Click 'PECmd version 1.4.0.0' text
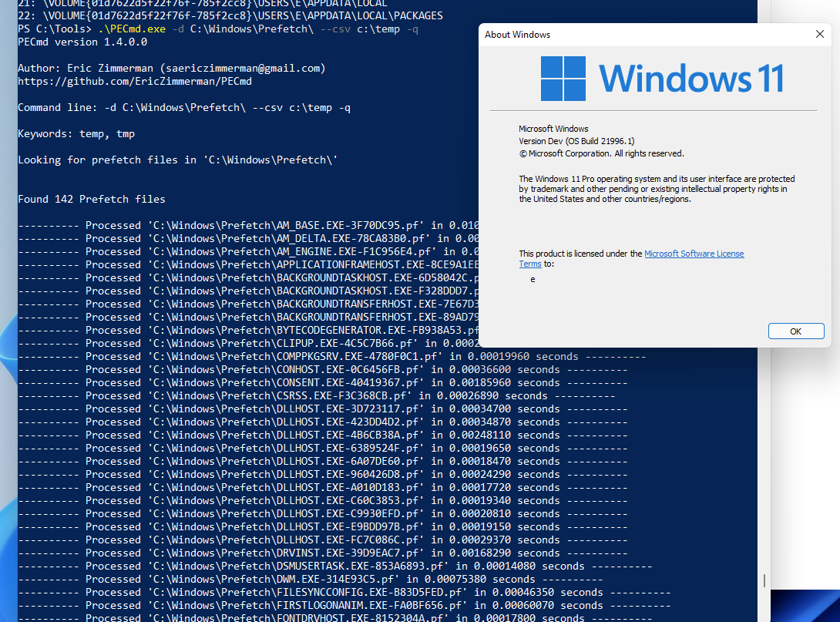Screen dimensions: 840x622 (x=82, y=42)
